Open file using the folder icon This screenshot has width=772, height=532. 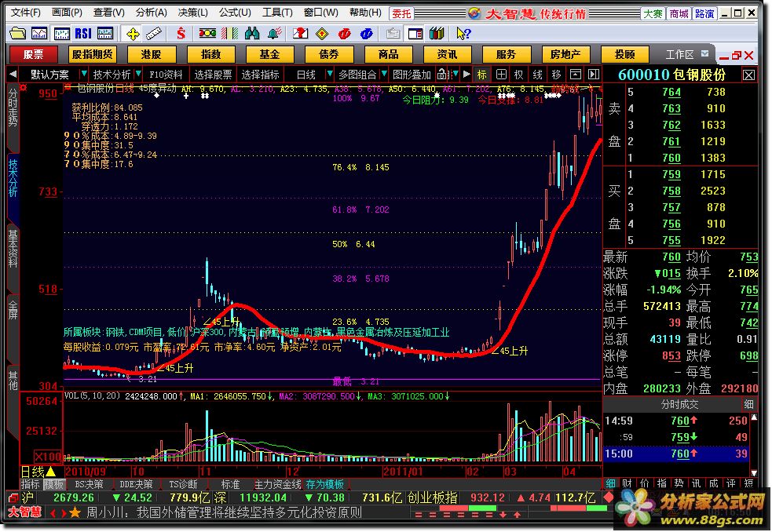click(x=18, y=34)
